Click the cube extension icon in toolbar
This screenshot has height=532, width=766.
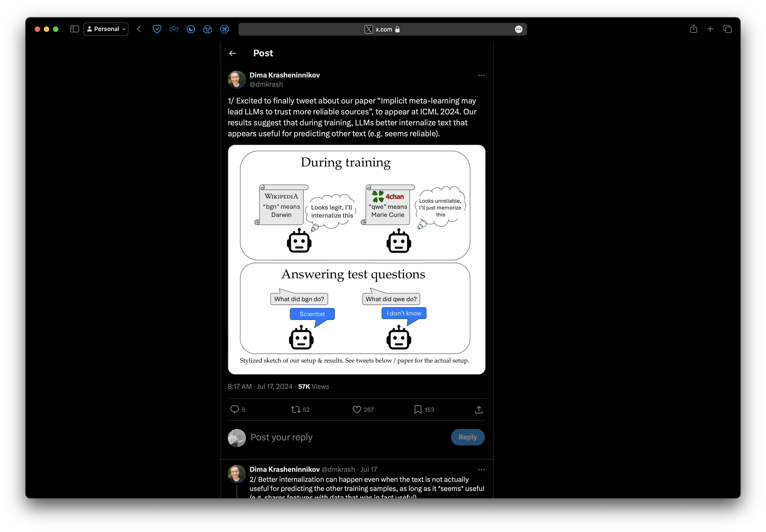[x=207, y=29]
